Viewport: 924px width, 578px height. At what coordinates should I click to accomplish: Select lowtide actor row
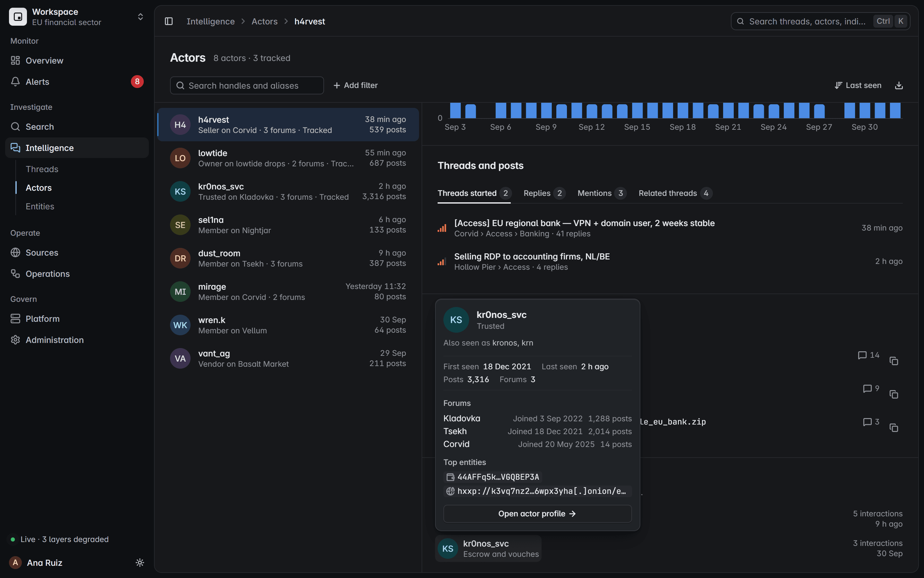click(288, 158)
